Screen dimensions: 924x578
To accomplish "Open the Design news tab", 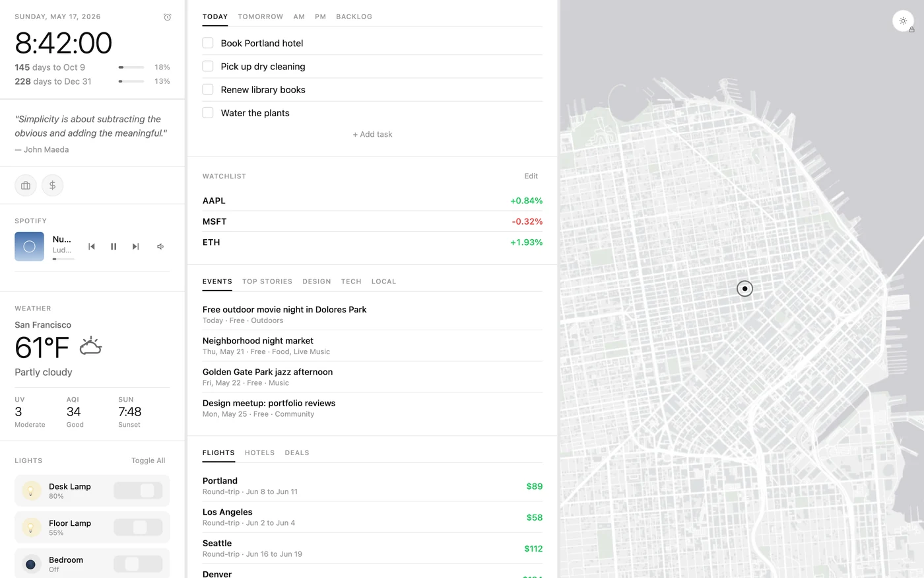I will pos(317,281).
